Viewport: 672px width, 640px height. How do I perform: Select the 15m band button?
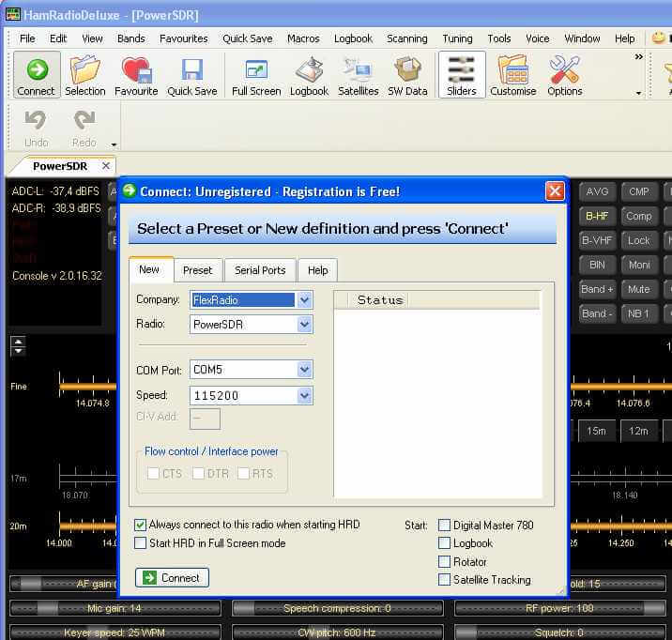click(x=597, y=431)
